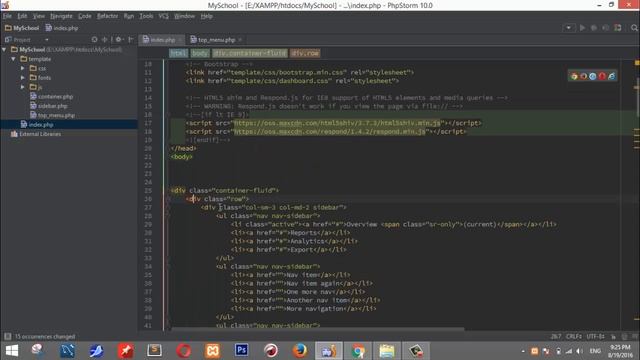Open line separator CRLF selector in status bar
Screen dimensions: 640x360
[573, 337]
